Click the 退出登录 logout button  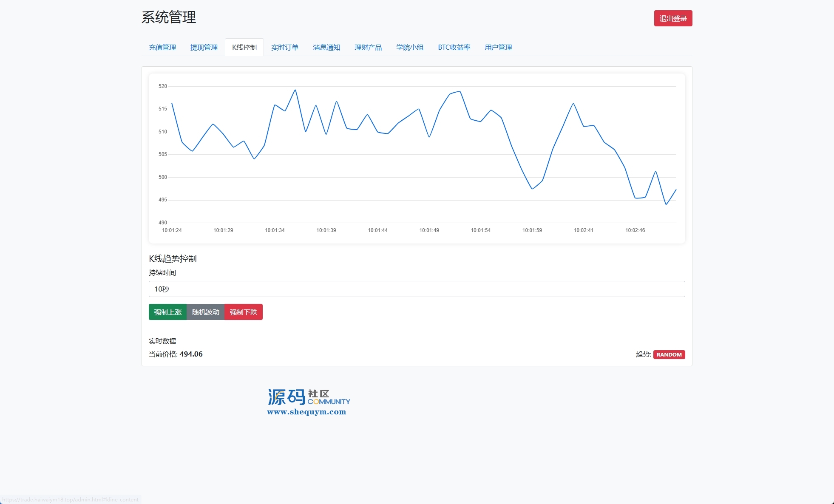(672, 18)
